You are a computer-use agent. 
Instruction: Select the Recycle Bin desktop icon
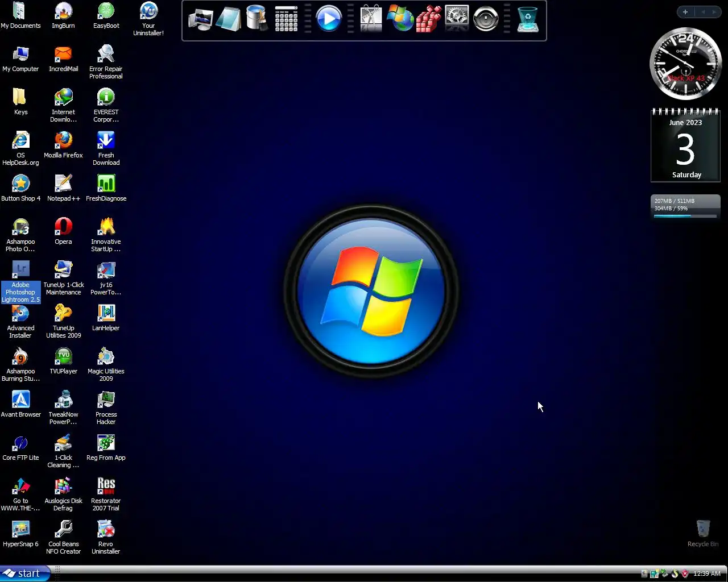703,533
